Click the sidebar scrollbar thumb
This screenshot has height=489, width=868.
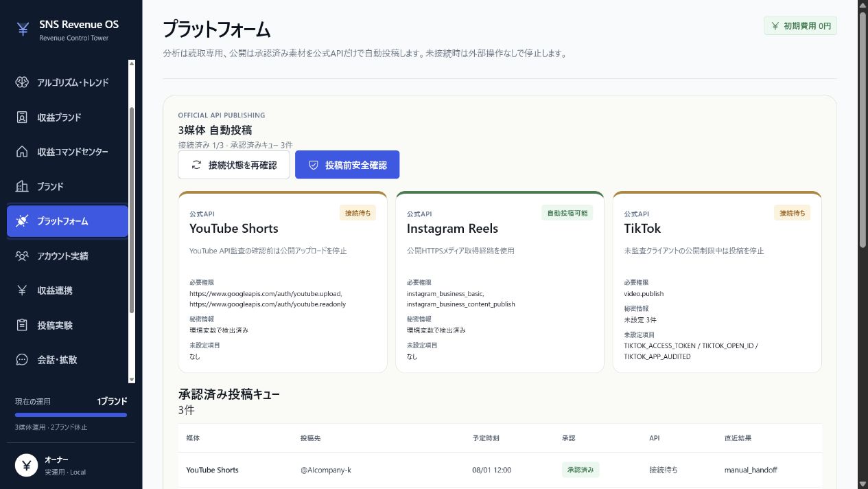tap(132, 209)
